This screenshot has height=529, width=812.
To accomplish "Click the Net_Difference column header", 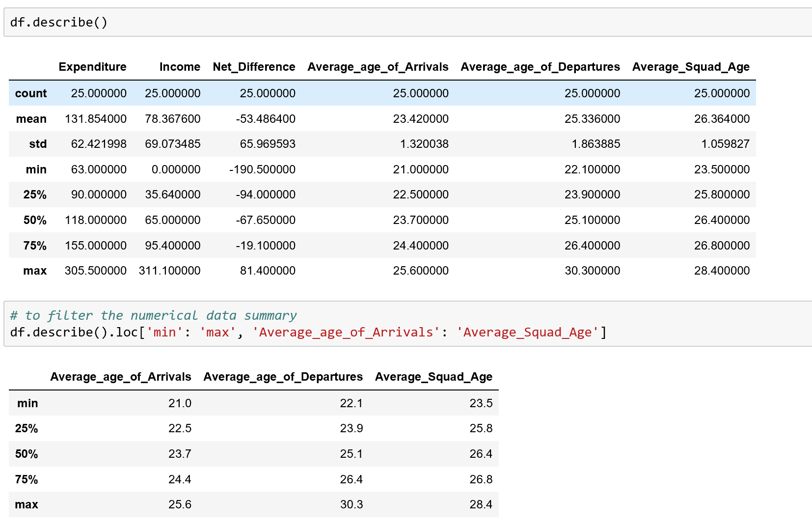I will pyautogui.click(x=254, y=67).
